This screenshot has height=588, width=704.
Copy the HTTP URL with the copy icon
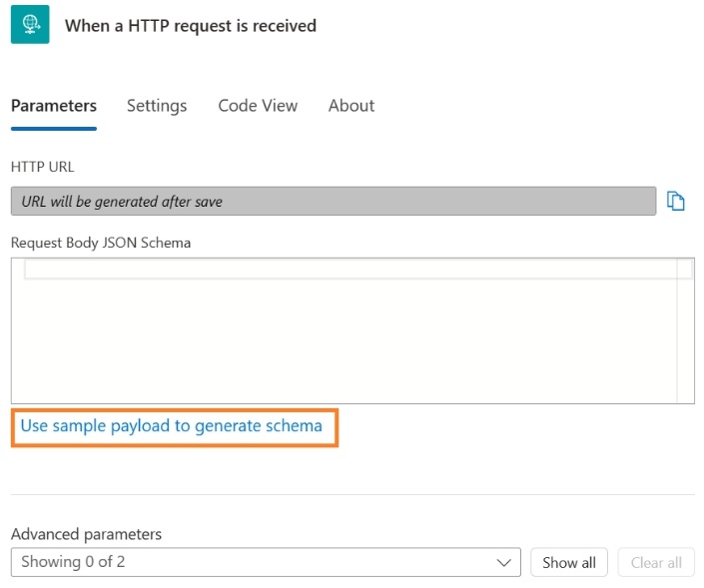(676, 201)
